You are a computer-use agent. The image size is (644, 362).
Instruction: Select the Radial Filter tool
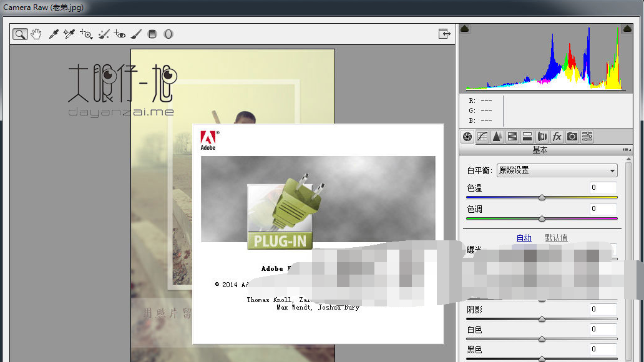tap(168, 34)
